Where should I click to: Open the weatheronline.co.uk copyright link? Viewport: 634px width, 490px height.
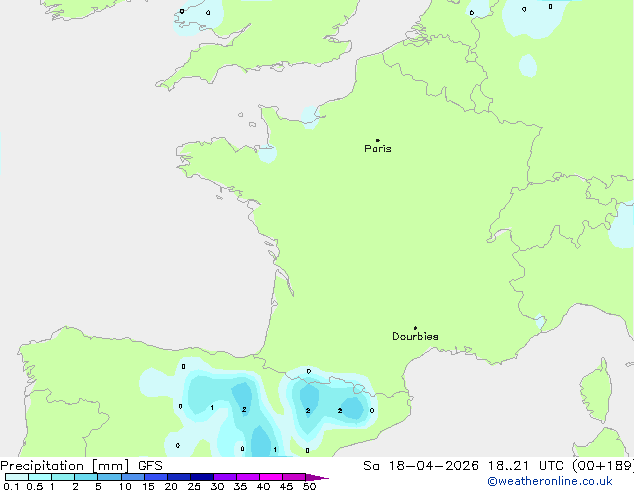tap(550, 481)
